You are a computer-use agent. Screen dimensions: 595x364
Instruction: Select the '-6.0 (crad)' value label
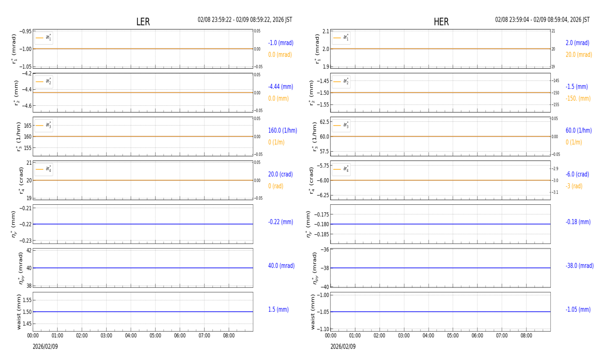(x=577, y=174)
